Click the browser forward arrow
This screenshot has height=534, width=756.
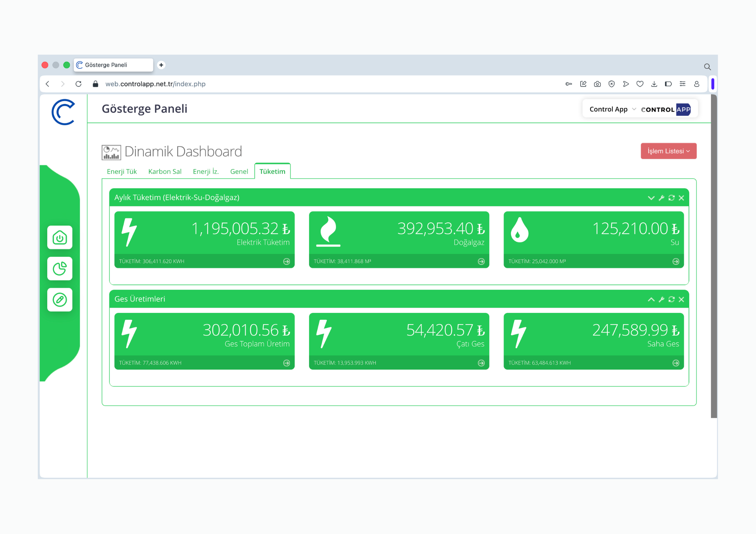point(63,84)
